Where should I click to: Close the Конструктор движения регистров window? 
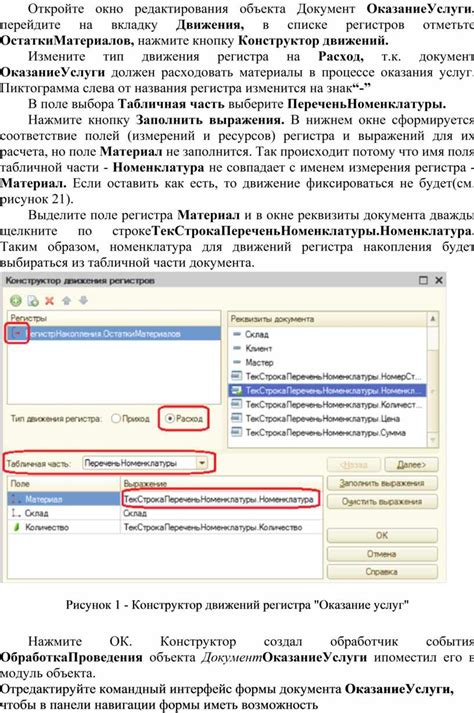click(x=439, y=280)
